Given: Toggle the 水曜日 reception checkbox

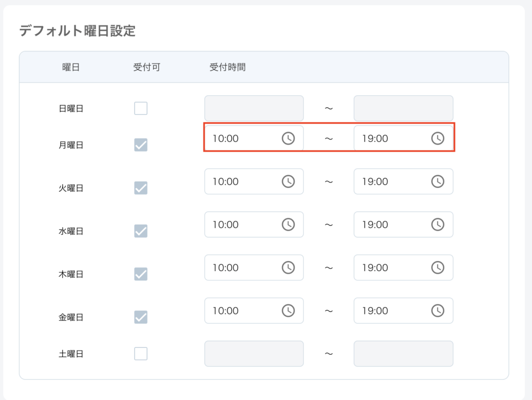Looking at the screenshot, I should pyautogui.click(x=141, y=230).
